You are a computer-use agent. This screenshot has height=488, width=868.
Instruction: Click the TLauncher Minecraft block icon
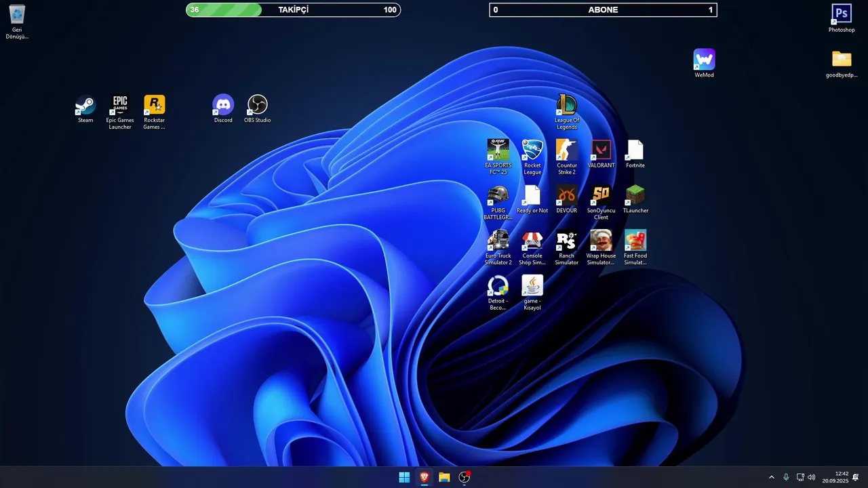[x=635, y=199]
